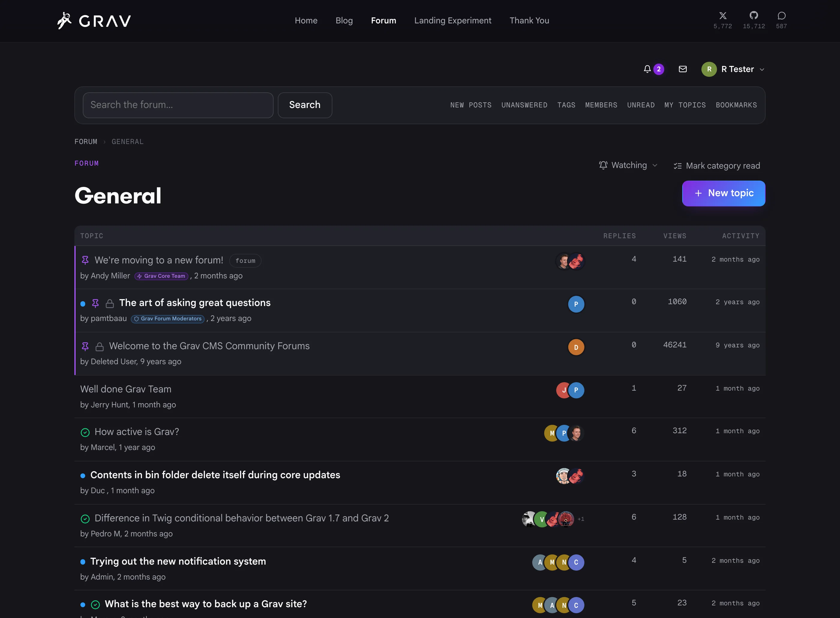Expand the +1 more participants indicator
This screenshot has width=840, height=618.
tap(580, 519)
